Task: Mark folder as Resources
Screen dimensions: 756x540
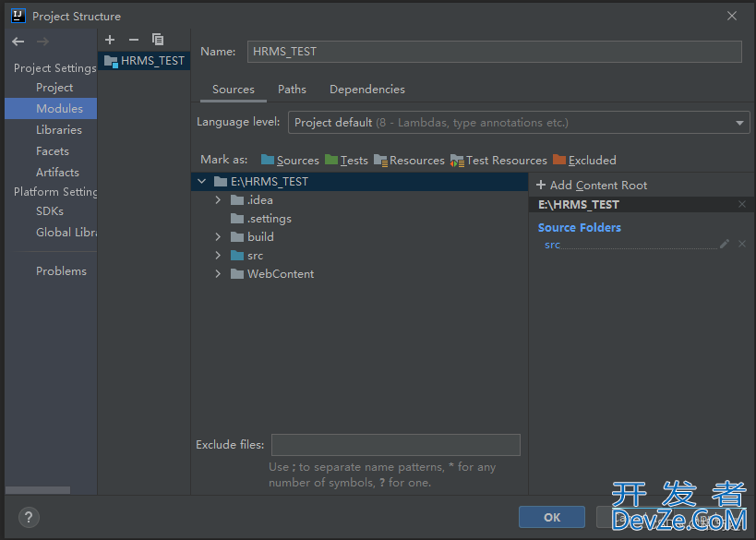Action: click(x=409, y=160)
